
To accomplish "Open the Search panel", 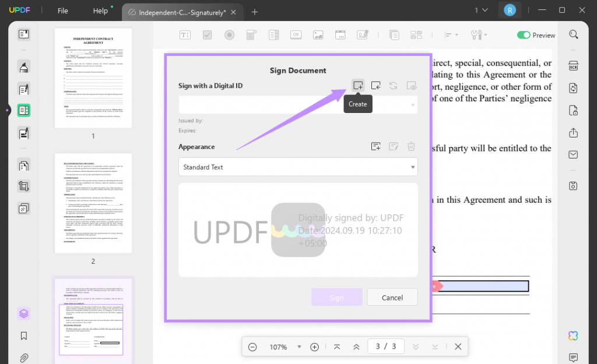I will 573,34.
